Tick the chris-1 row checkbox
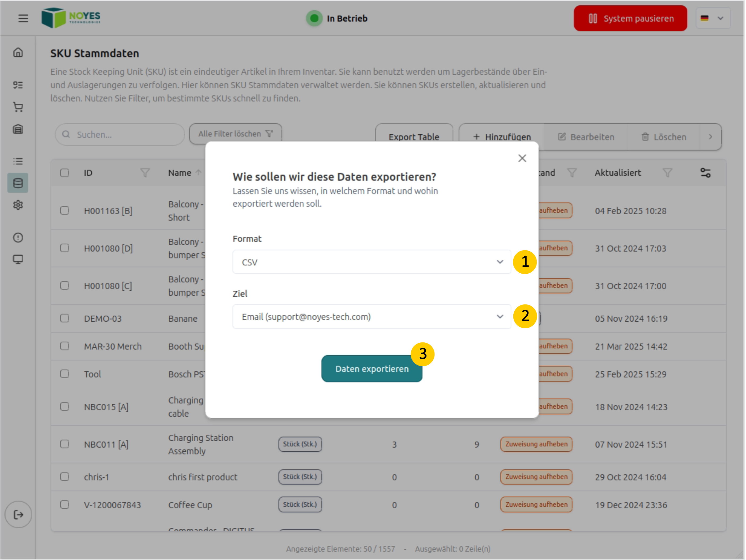The height and width of the screenshot is (560, 746). coord(65,477)
